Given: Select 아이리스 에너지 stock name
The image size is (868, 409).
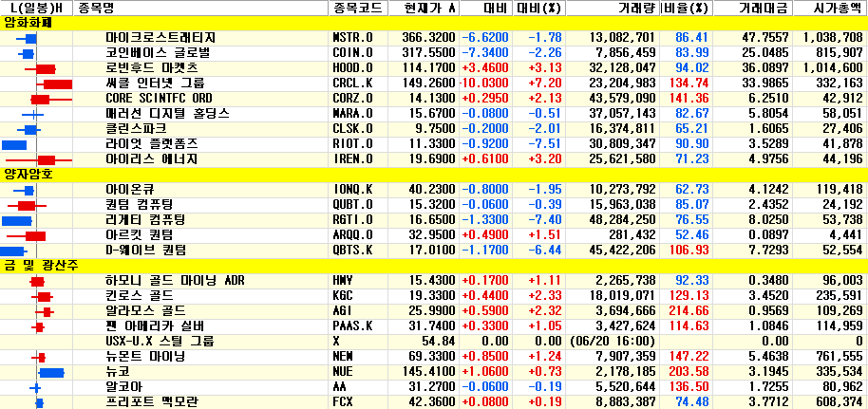Looking at the screenshot, I should point(152,159).
